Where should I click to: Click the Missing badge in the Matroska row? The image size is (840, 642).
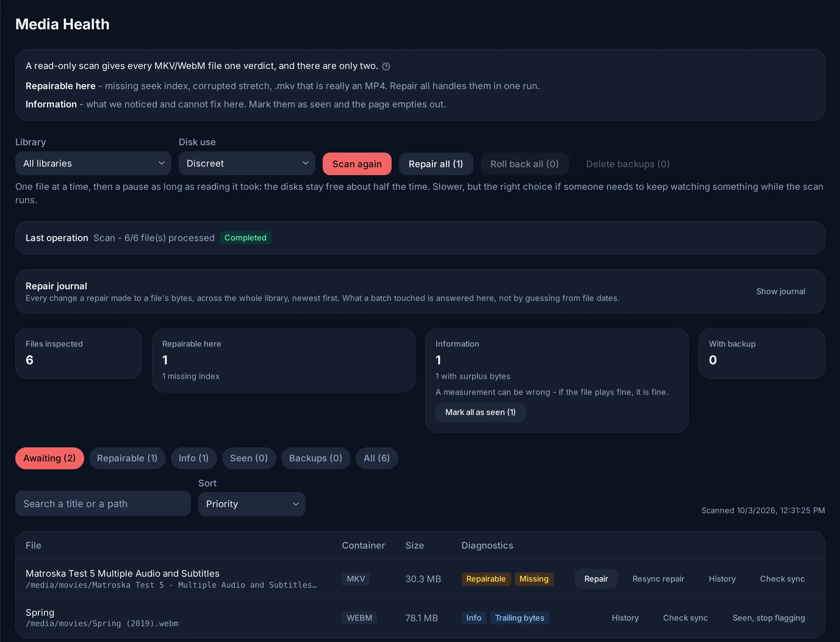(534, 579)
